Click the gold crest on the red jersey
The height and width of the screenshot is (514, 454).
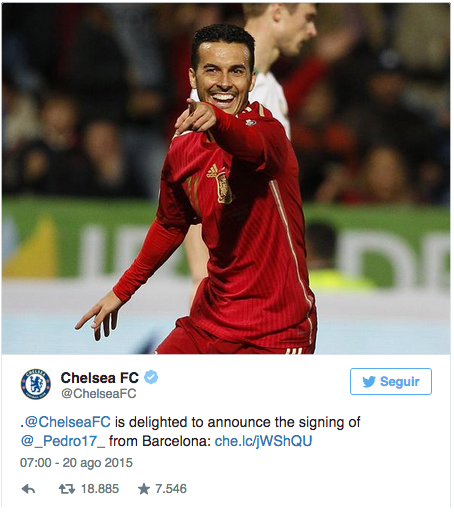[x=225, y=188]
